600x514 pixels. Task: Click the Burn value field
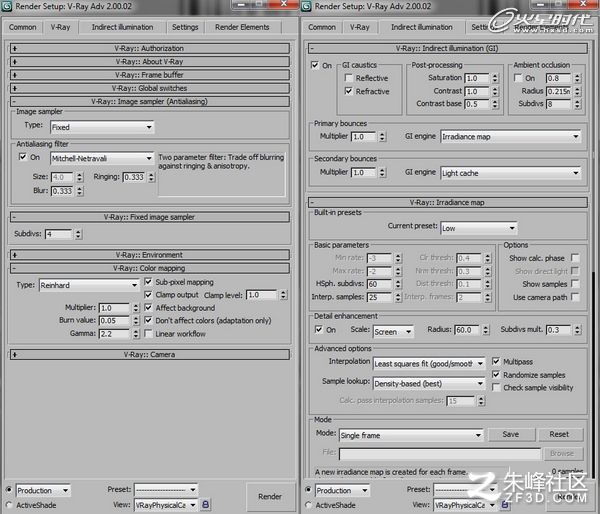point(114,321)
